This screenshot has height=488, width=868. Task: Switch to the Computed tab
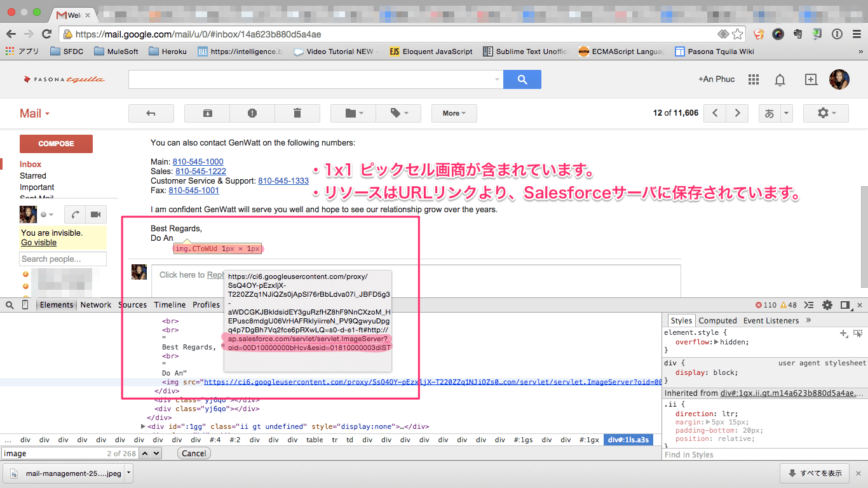coord(718,321)
